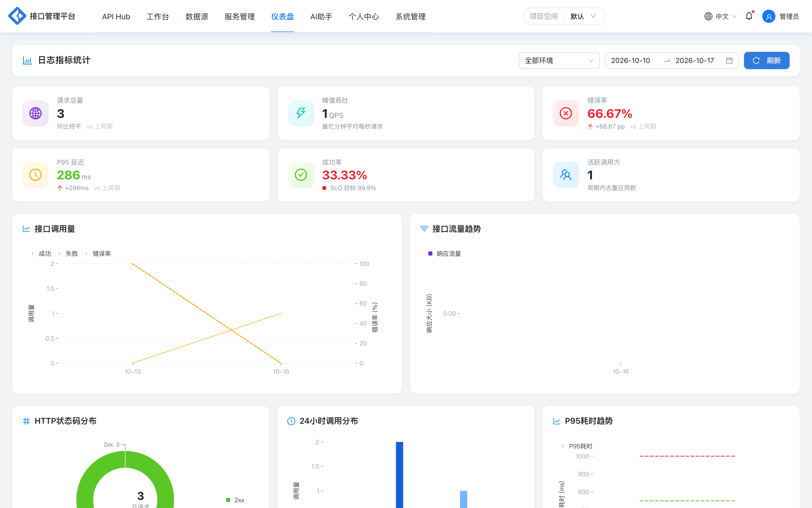The image size is (812, 508).
Task: Toggle the 响应流量 legend series
Action: click(445, 254)
